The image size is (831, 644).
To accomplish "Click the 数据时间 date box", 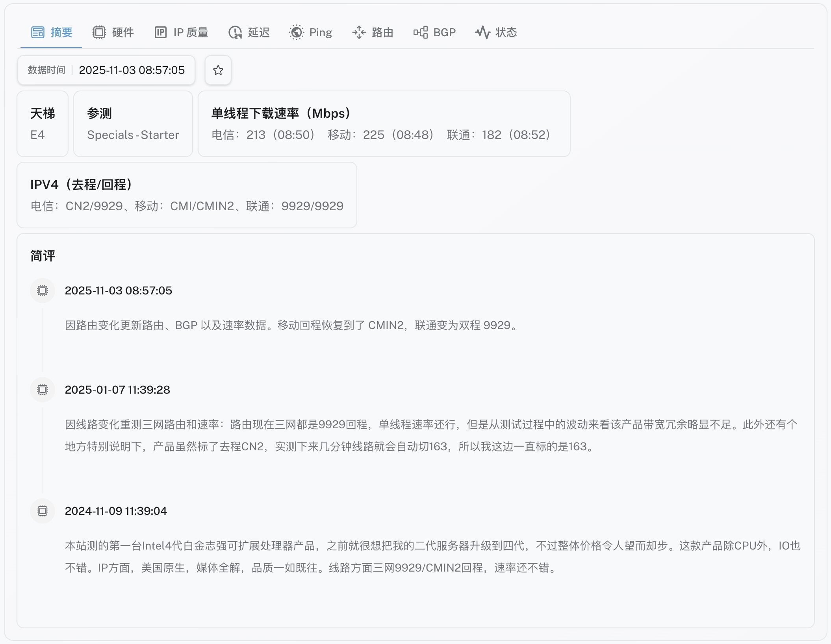I will (106, 70).
